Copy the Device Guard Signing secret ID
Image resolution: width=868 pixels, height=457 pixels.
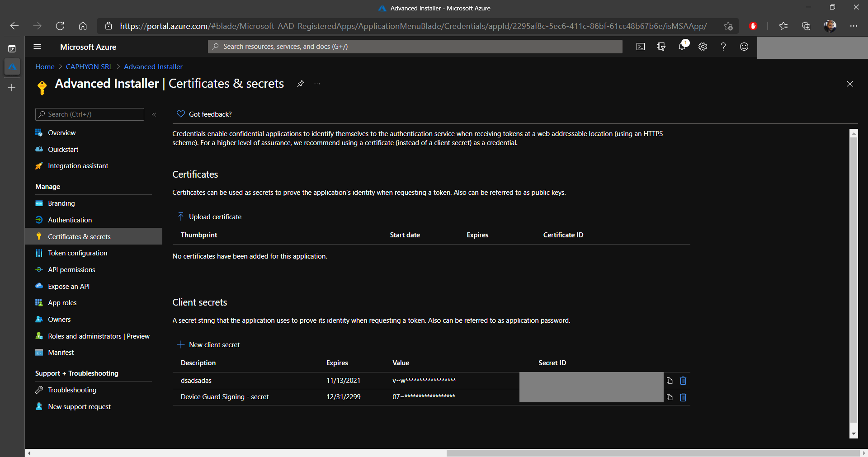670,397
